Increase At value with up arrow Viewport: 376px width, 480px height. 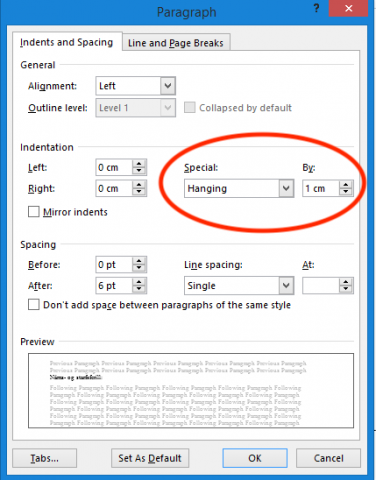tap(346, 282)
